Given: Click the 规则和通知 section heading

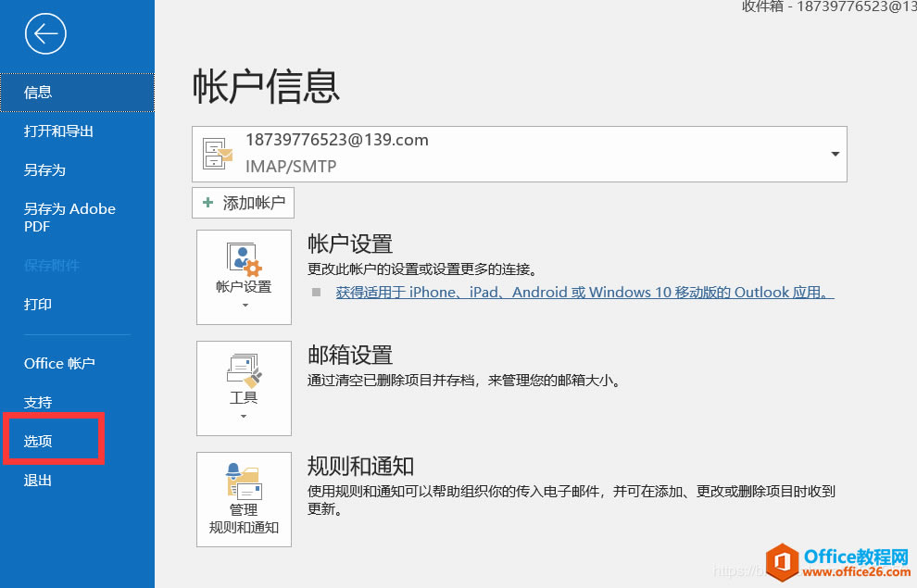Looking at the screenshot, I should 361,466.
